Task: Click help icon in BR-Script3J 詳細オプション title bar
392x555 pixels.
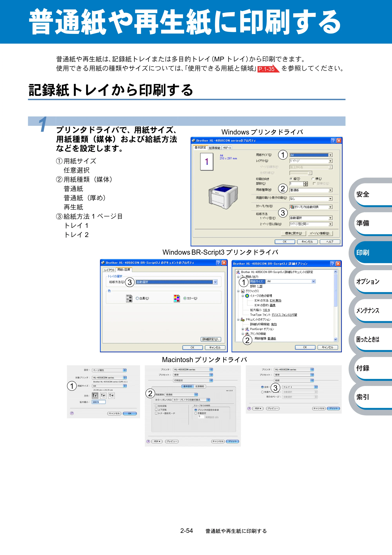Action: point(333,263)
